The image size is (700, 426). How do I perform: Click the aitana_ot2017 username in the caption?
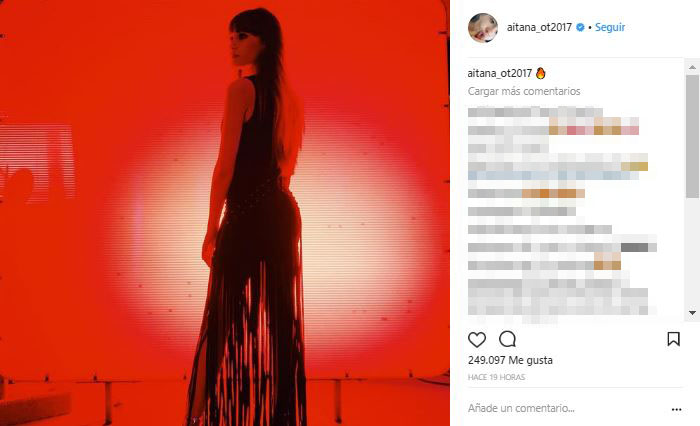click(x=500, y=73)
